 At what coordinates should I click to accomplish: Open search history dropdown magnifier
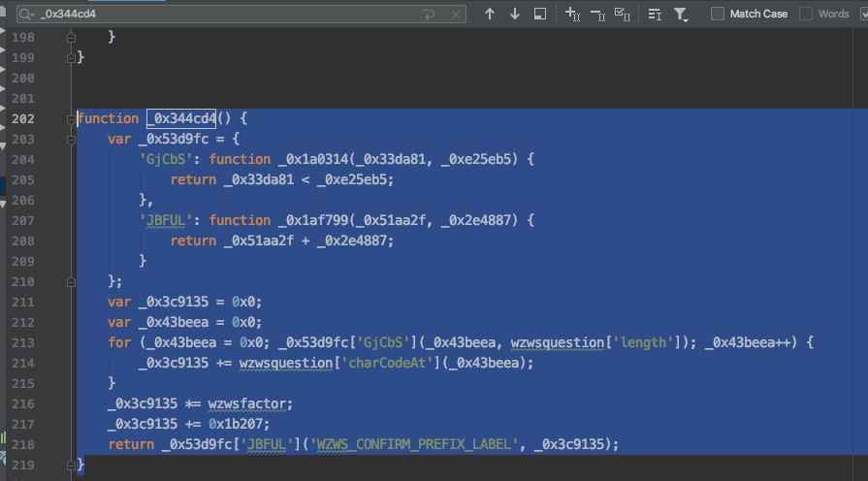(x=26, y=14)
